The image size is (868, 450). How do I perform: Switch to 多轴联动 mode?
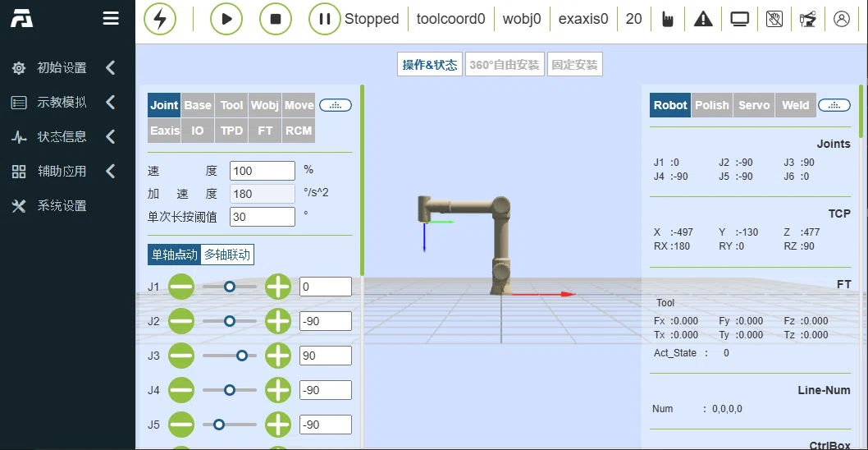click(x=227, y=255)
